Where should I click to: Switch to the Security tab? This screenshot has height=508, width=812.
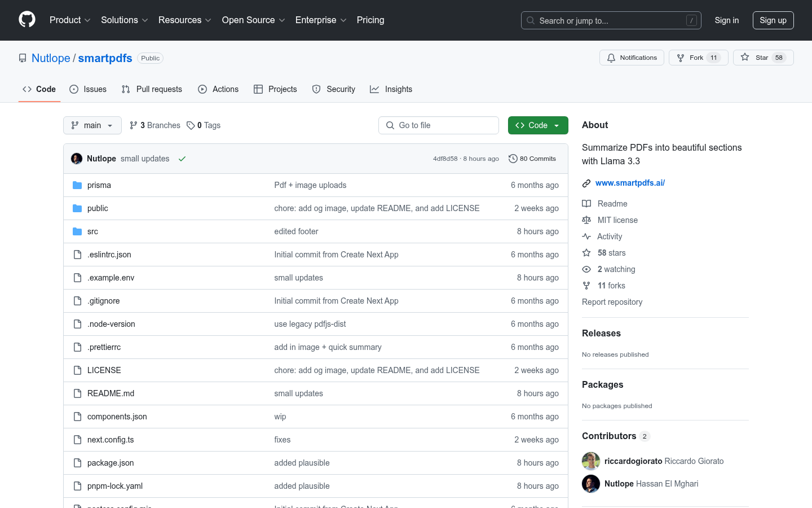coord(334,89)
